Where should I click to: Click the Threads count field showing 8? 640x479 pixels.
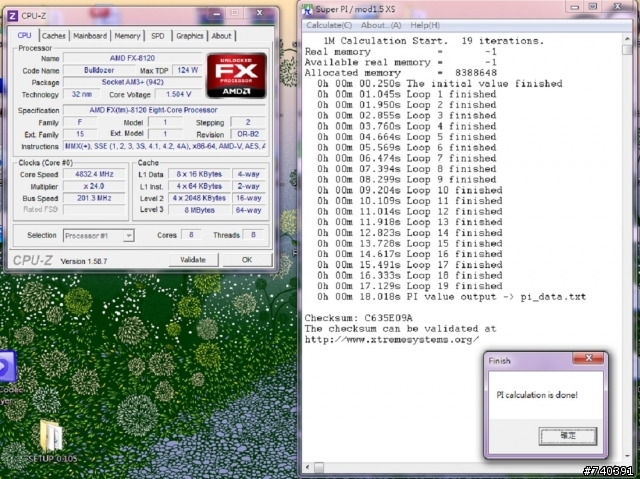click(253, 235)
